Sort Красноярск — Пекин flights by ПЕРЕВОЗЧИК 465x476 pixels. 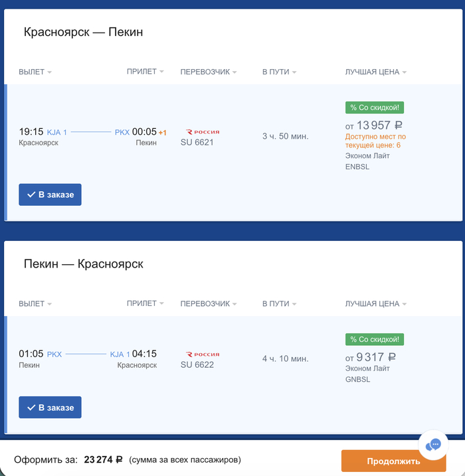pos(209,72)
